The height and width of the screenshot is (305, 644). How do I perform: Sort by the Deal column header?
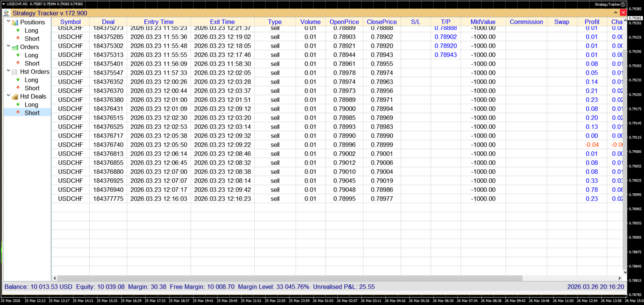(108, 22)
